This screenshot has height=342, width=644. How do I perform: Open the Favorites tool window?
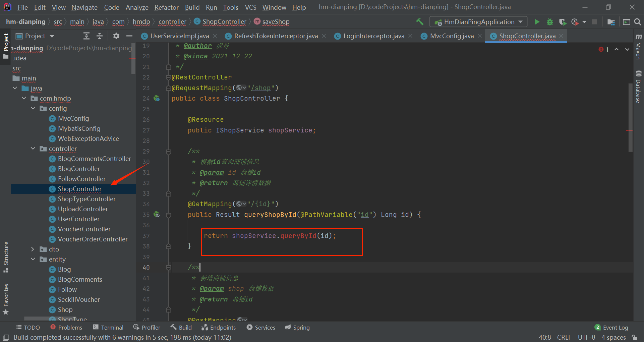tap(6, 299)
